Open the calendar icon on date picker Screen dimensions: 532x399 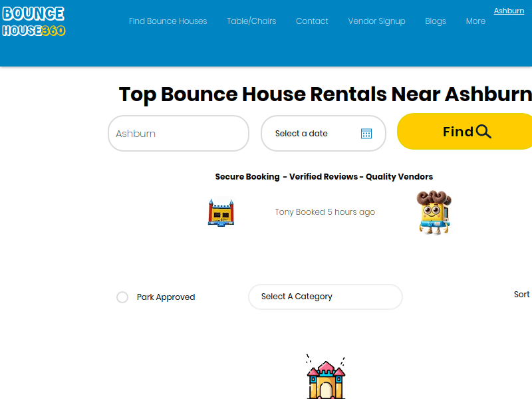click(x=366, y=133)
